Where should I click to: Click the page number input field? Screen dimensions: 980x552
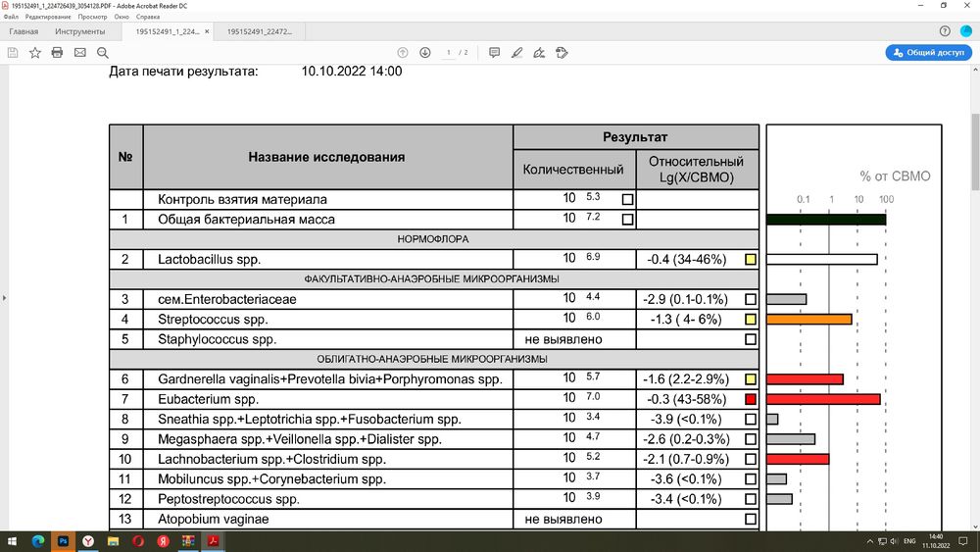[x=449, y=52]
